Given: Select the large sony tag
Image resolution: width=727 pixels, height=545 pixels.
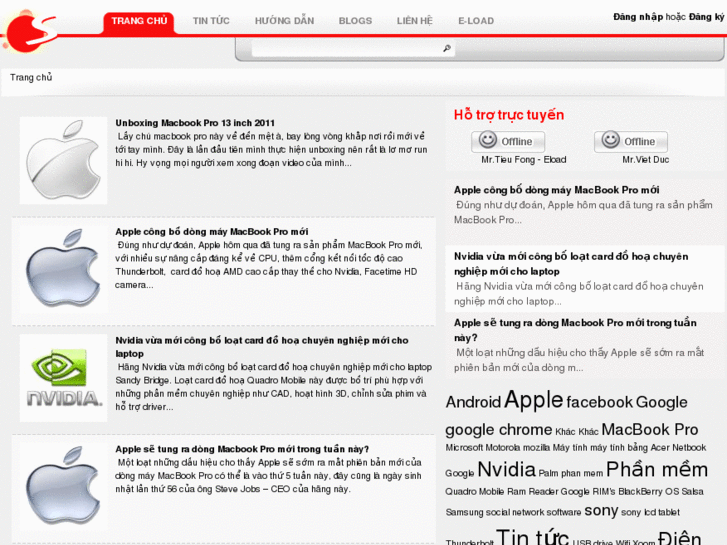Looking at the screenshot, I should 601,511.
